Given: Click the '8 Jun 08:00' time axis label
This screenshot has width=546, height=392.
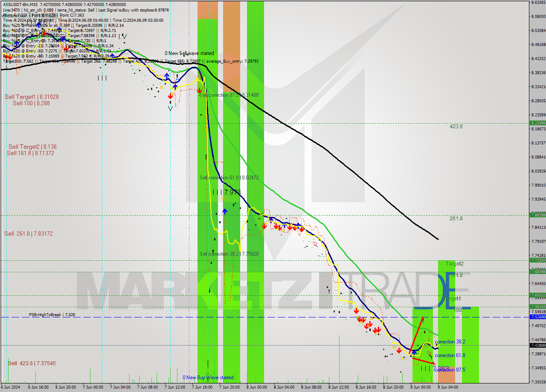Looking at the screenshot, I should click(312, 387).
